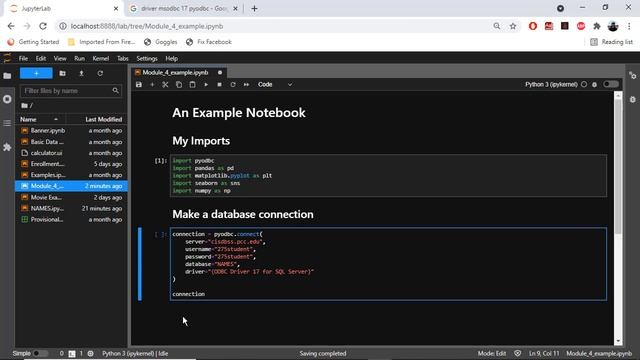Restart the kernel from the notebook toolbar
Viewport: 640px width, 360px height.
(233, 84)
